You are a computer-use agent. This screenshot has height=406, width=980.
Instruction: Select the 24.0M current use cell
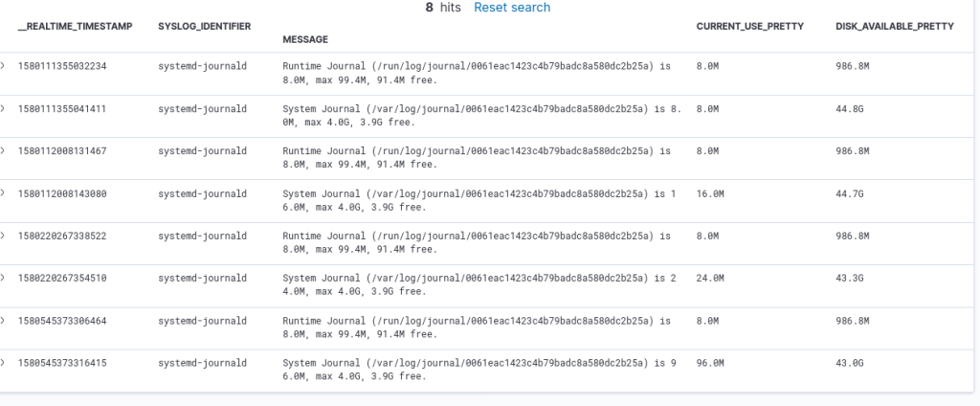click(710, 278)
